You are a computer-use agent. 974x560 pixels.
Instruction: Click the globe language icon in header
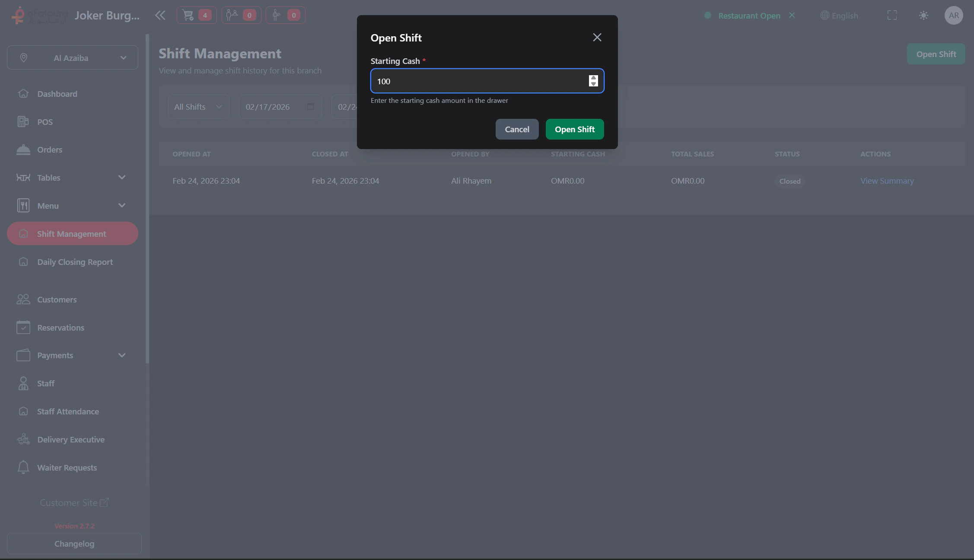pyautogui.click(x=824, y=15)
